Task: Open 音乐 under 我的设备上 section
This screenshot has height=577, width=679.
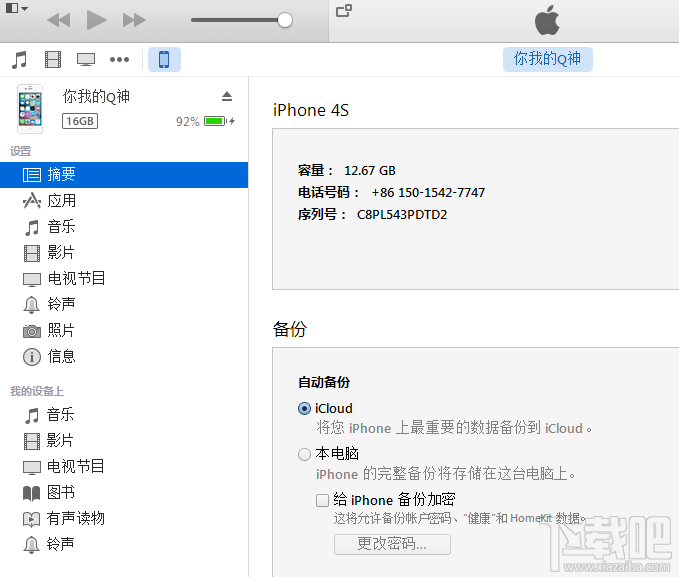Action: pos(124,415)
